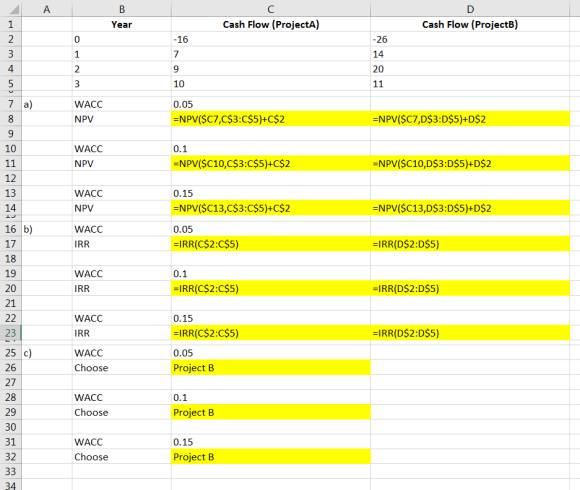This screenshot has height=490, width=580.
Task: Select column B header
Action: pos(122,9)
